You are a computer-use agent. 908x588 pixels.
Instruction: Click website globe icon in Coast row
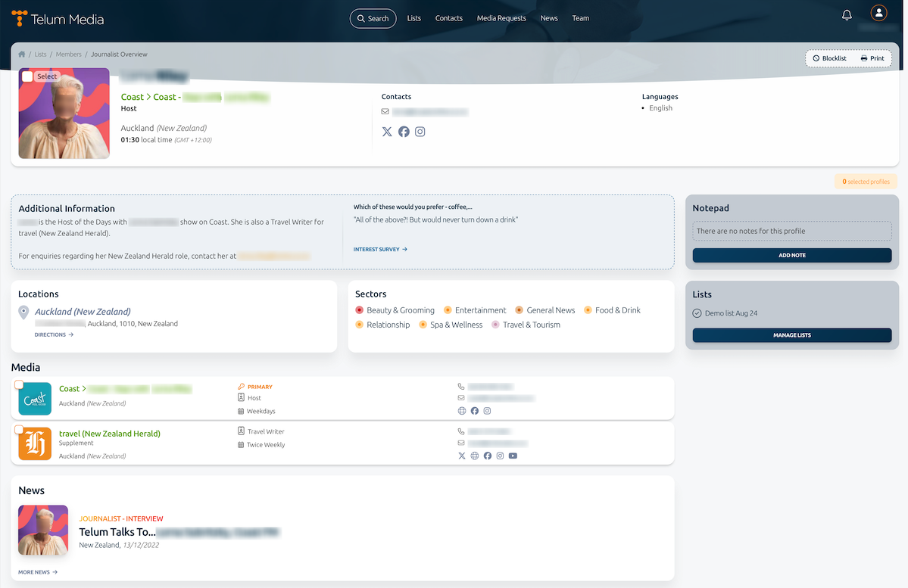pos(462,411)
